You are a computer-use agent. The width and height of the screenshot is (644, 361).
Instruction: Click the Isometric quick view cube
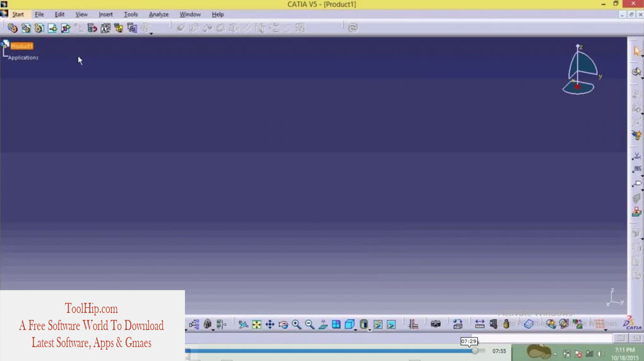tap(350, 324)
